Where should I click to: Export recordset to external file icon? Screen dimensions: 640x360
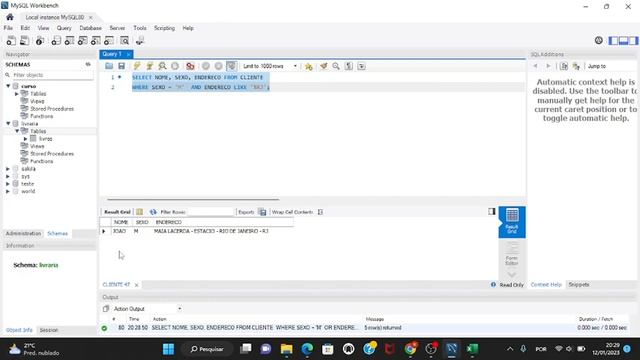pyautogui.click(x=262, y=212)
